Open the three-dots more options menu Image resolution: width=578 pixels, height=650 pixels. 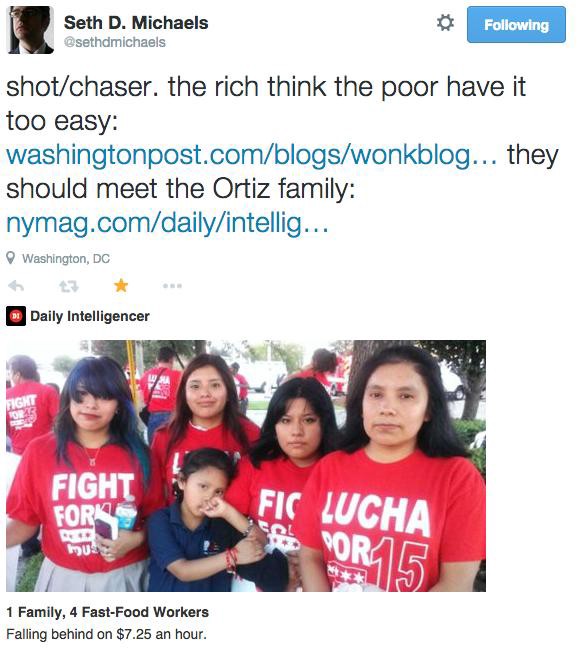coord(172,286)
